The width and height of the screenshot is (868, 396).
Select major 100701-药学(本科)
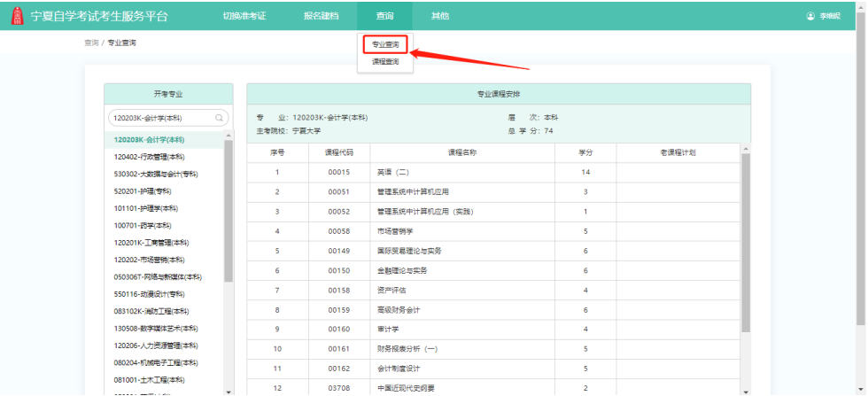[x=143, y=225]
